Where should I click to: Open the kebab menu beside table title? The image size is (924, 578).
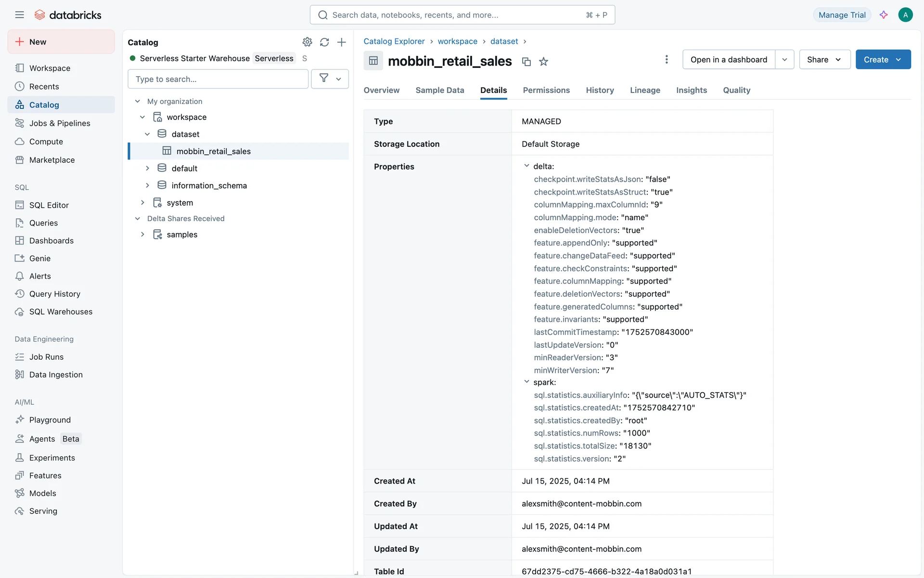(x=667, y=60)
